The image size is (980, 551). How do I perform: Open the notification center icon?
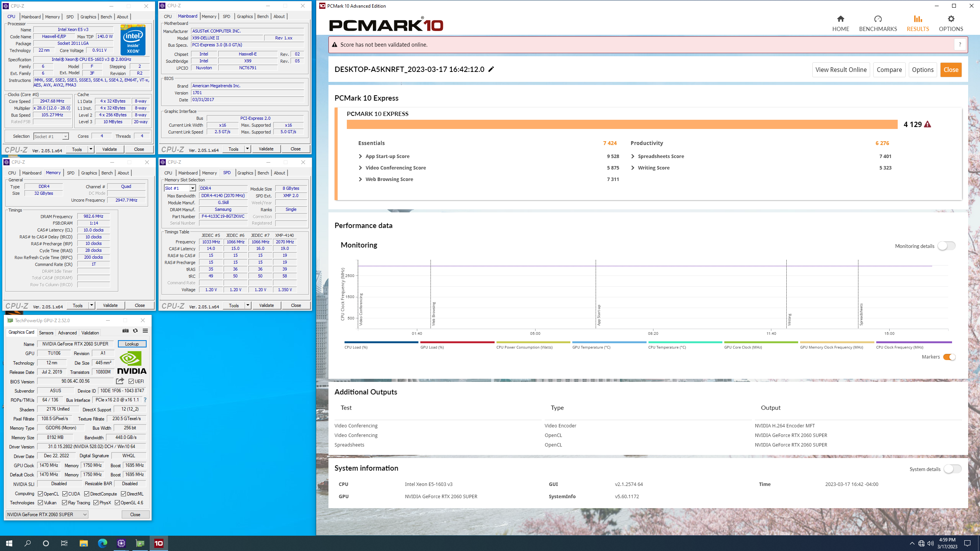point(967,543)
